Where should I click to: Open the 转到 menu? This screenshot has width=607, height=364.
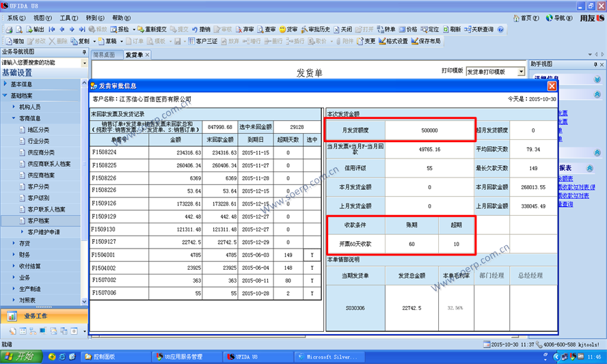click(95, 18)
